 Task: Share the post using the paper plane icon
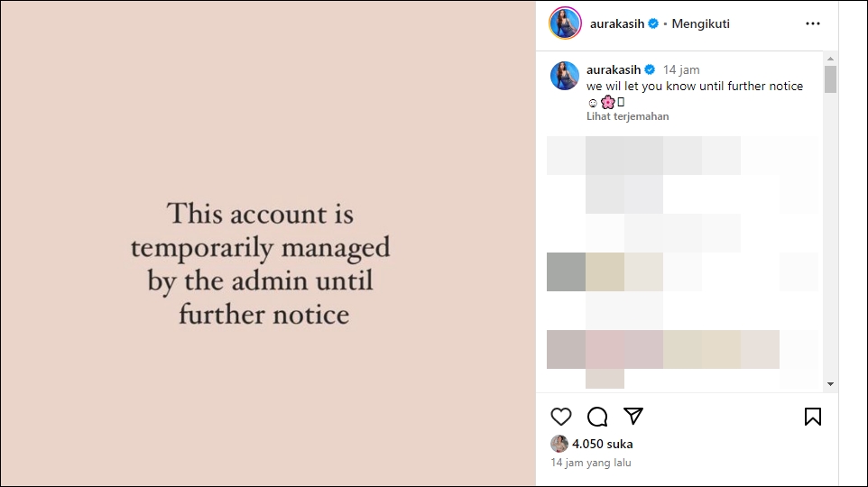tap(633, 416)
